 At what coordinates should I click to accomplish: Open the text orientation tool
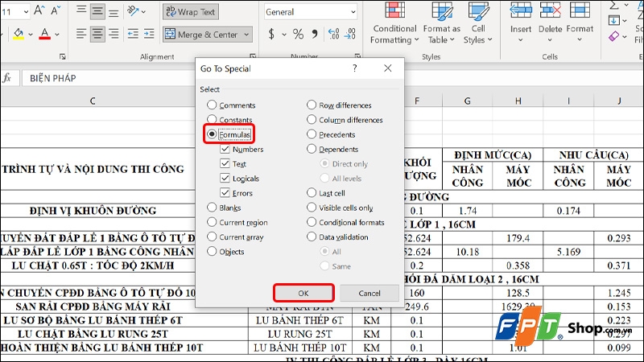click(133, 11)
